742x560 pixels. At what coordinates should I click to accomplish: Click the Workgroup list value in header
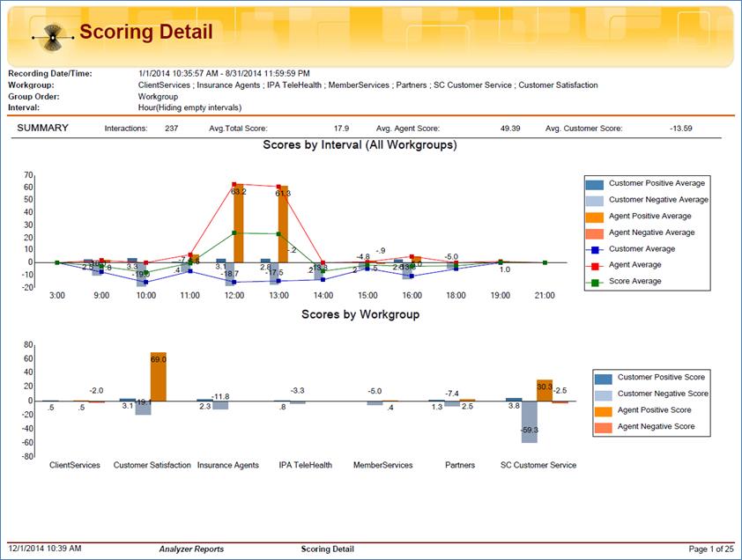[x=368, y=85]
